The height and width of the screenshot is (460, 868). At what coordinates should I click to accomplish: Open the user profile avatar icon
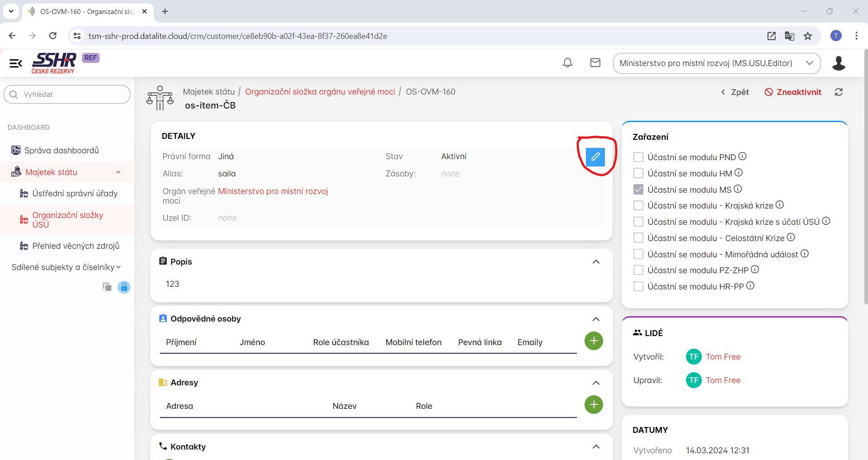(x=839, y=63)
